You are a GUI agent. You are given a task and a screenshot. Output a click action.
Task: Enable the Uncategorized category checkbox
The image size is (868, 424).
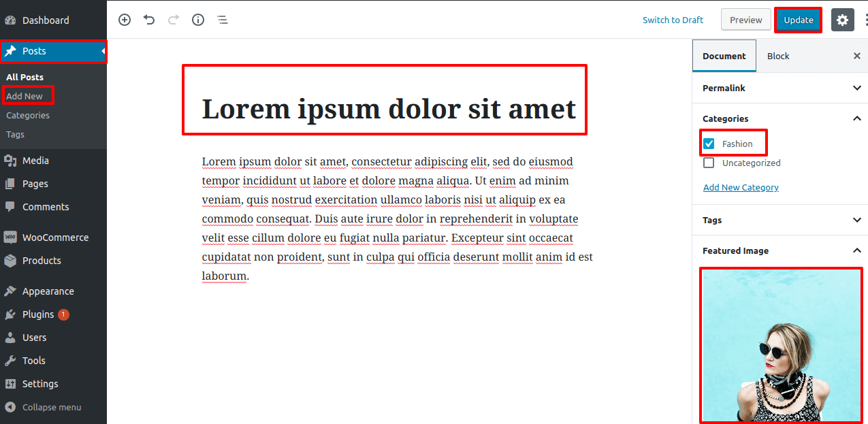pos(709,163)
